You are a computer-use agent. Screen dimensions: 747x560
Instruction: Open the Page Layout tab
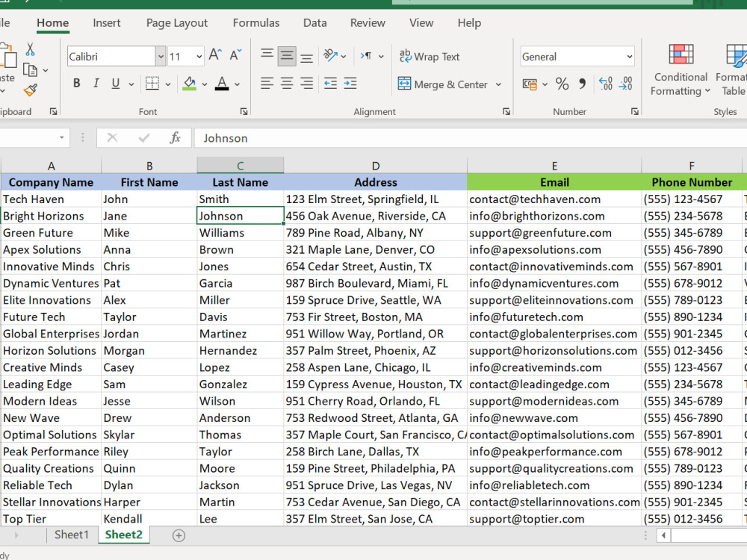177,23
